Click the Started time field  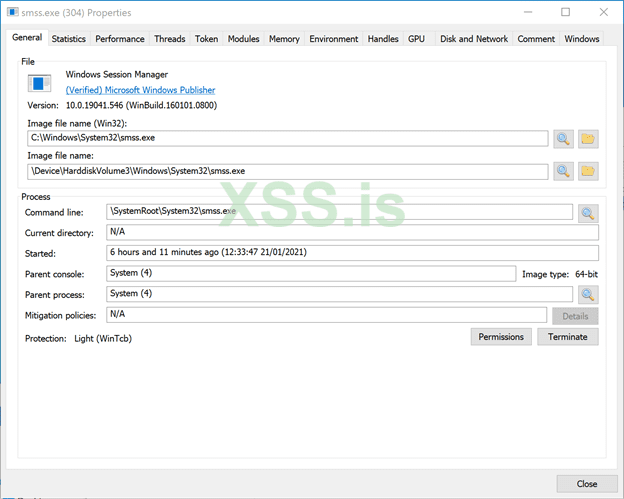(352, 253)
